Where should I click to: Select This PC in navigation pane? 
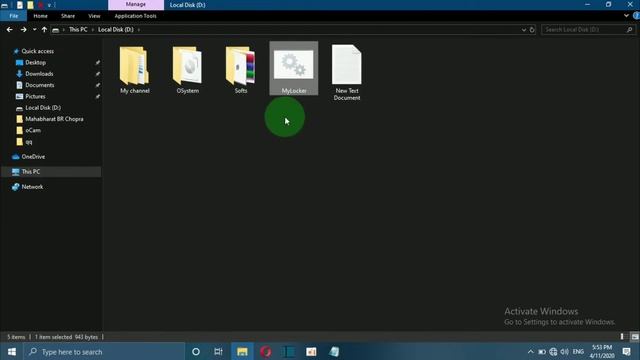31,172
